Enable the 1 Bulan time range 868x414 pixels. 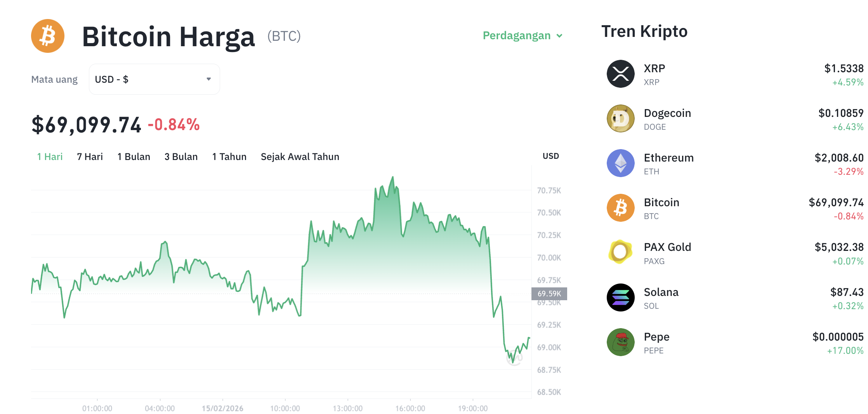coord(134,157)
